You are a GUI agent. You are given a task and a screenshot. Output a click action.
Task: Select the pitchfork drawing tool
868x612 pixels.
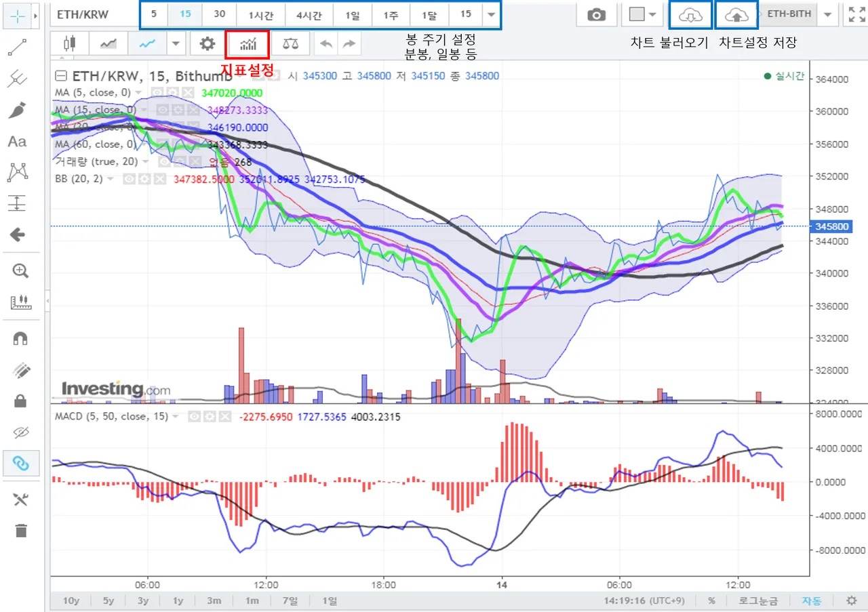17,79
